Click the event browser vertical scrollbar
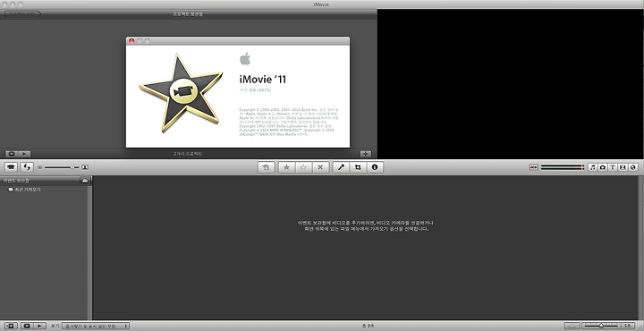 [x=641, y=248]
